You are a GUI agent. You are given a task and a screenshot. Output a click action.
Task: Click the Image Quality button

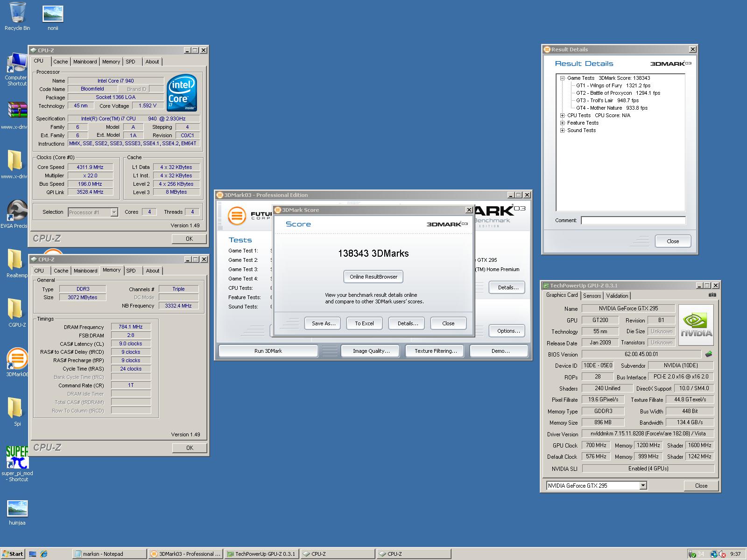click(x=371, y=351)
